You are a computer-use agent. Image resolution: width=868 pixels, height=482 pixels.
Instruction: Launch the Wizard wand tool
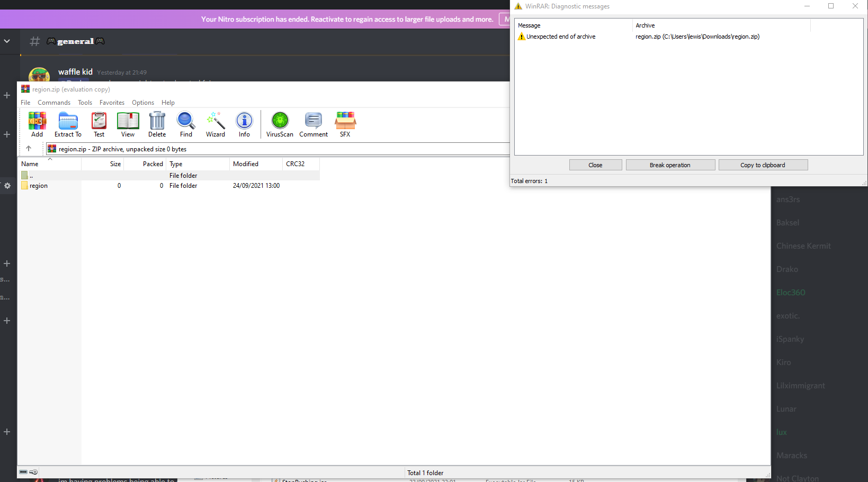pos(216,124)
